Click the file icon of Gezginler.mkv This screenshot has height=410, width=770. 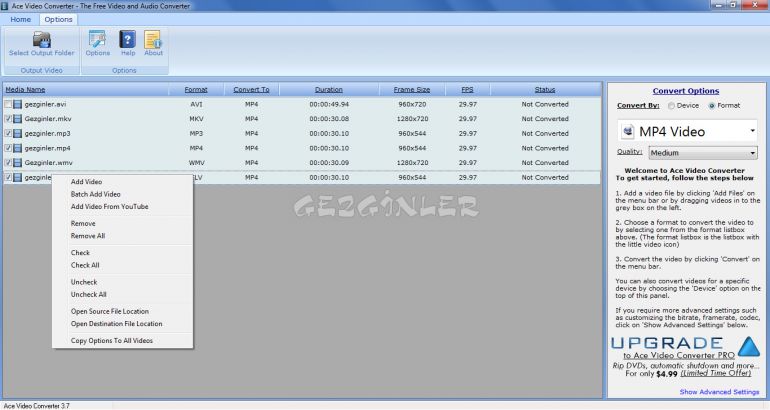(x=18, y=119)
